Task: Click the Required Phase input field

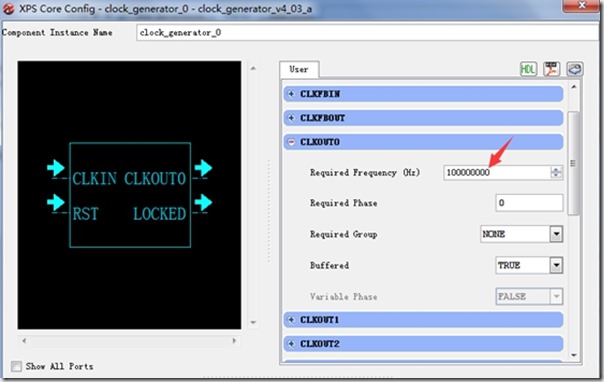Action: pos(529,203)
